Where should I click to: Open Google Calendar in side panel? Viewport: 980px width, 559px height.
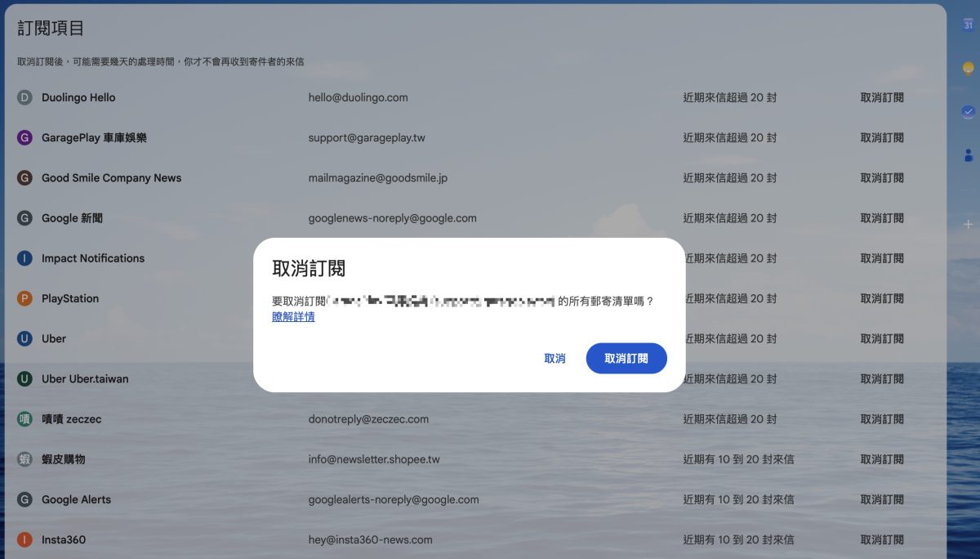pos(968,25)
